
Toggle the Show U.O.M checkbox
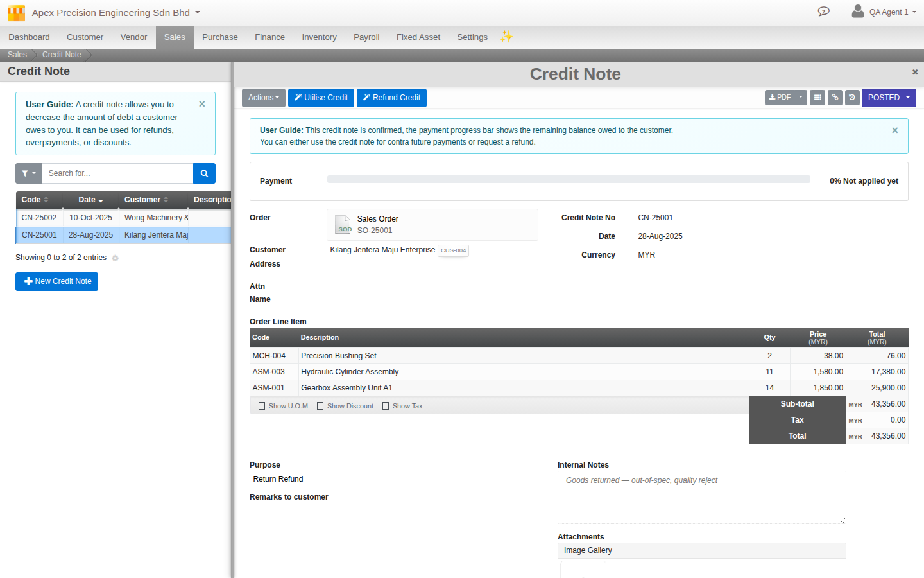[262, 406]
